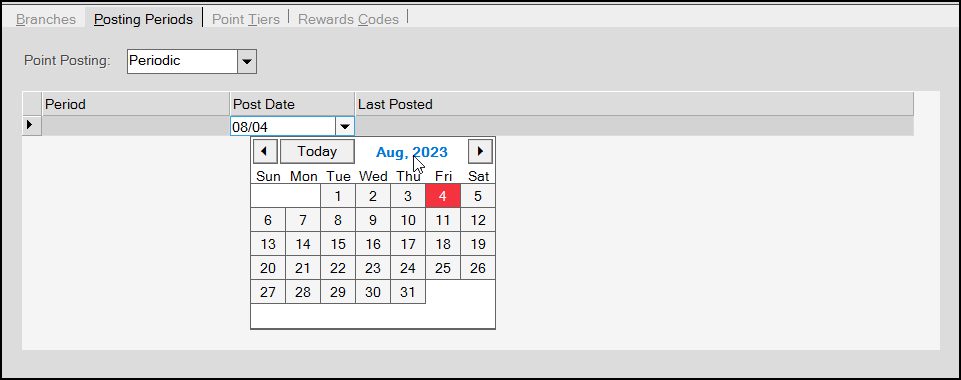
Task: Open the Point Posting dropdown
Action: tap(247, 61)
